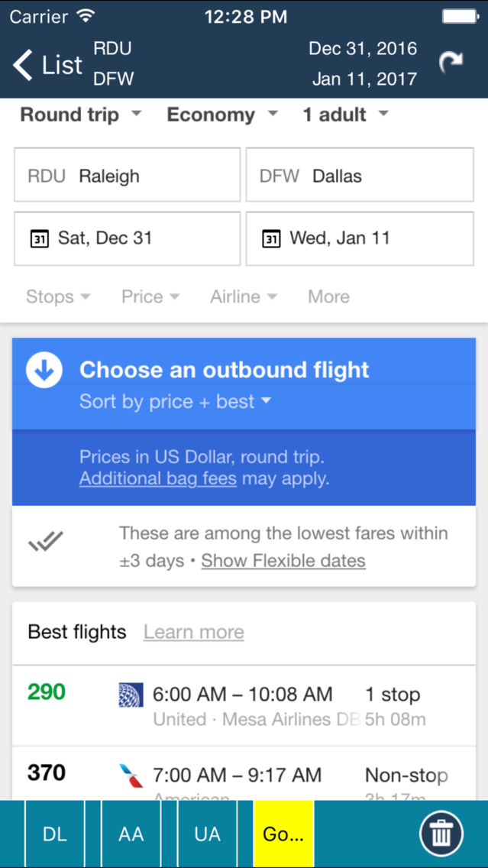Switch to the AA tab
The width and height of the screenshot is (488, 868).
point(131,834)
